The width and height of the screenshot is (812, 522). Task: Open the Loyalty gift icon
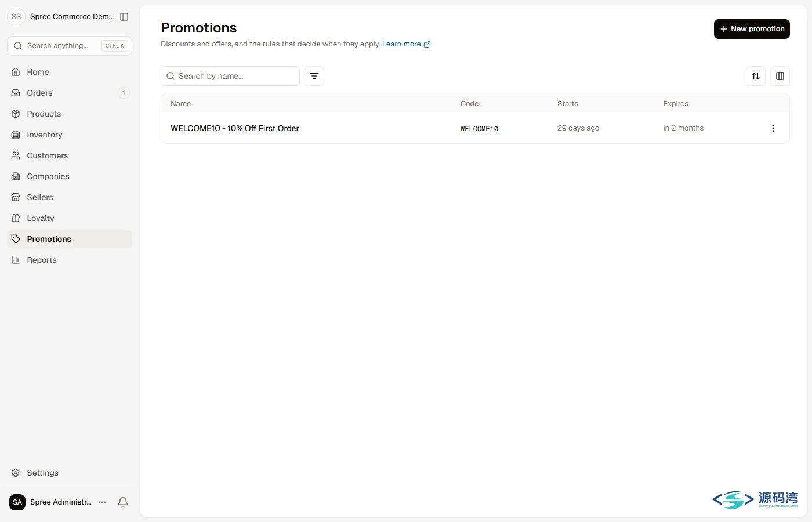tap(16, 218)
